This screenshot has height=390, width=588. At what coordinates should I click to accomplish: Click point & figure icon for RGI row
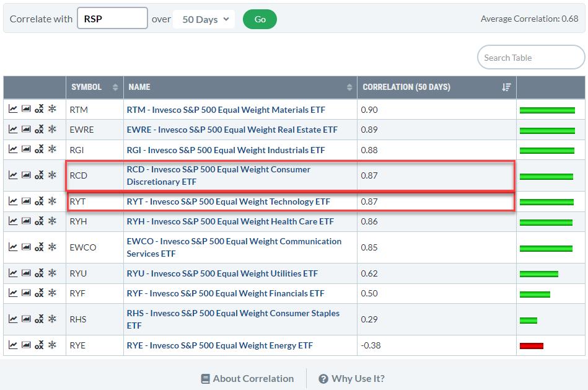pyautogui.click(x=39, y=149)
